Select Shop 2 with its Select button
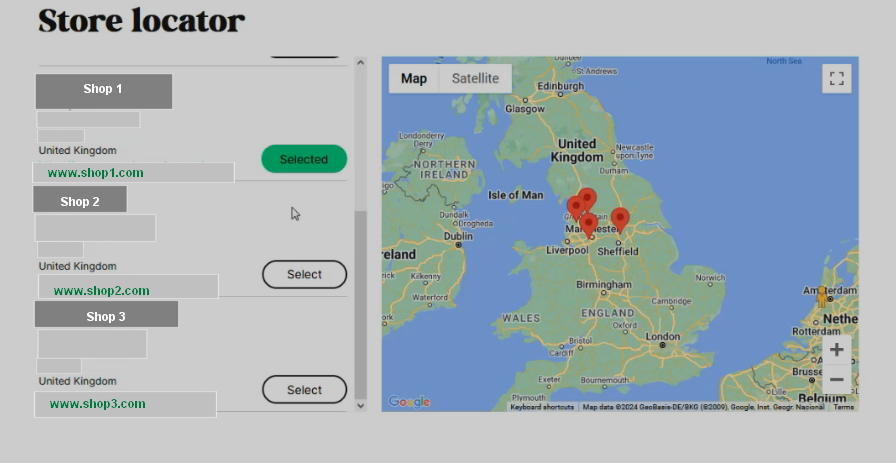This screenshot has height=463, width=896. (x=305, y=274)
